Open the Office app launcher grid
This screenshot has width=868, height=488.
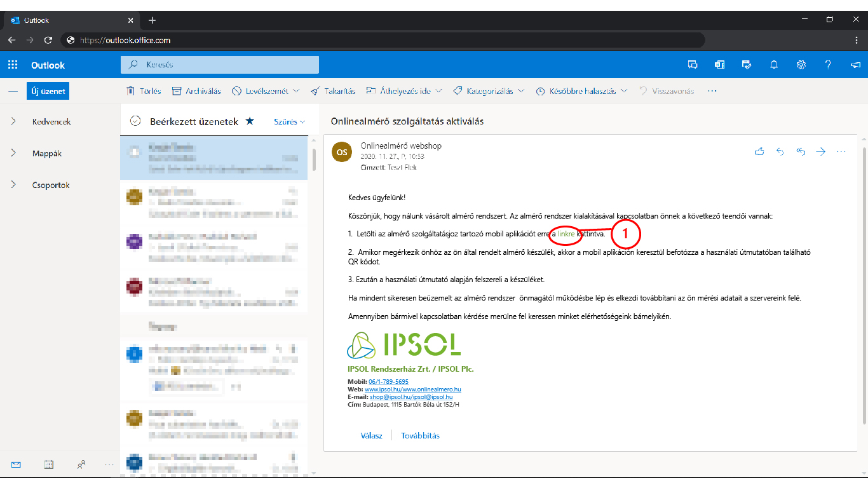pos(13,65)
